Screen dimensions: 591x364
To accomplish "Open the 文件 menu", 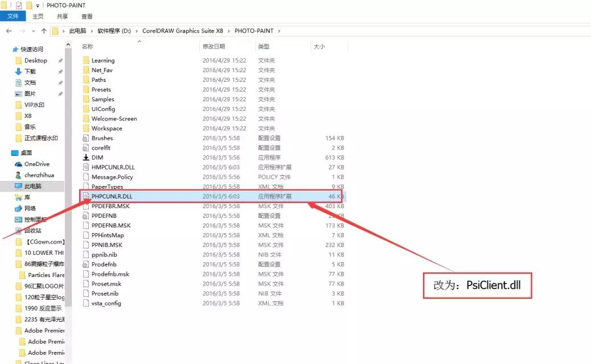I will coord(13,16).
